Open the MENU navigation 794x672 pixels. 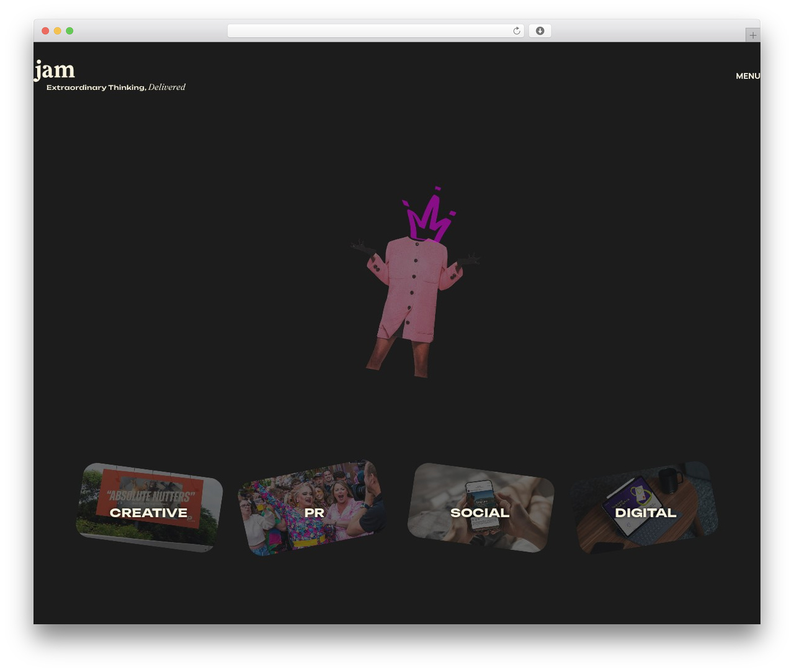coord(747,76)
